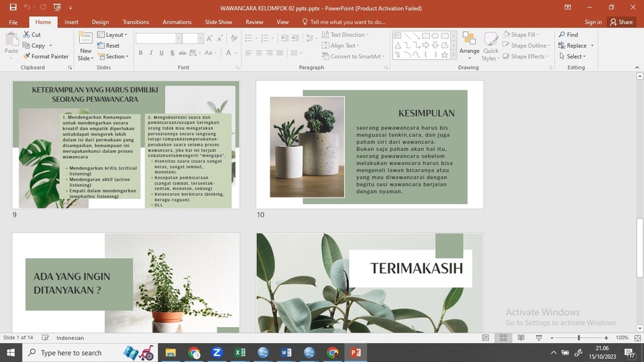Open Shape Effects dropdown
The width and height of the screenshot is (644, 362).
click(x=526, y=56)
